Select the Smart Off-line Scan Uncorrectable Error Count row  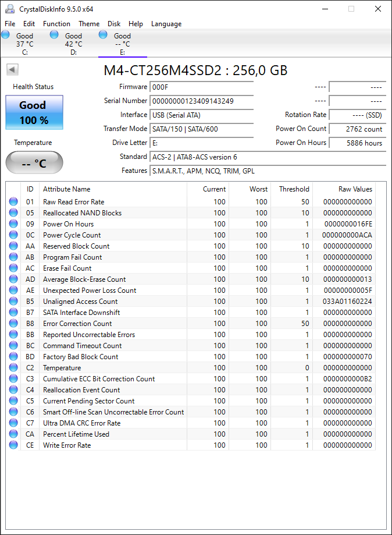point(191,412)
